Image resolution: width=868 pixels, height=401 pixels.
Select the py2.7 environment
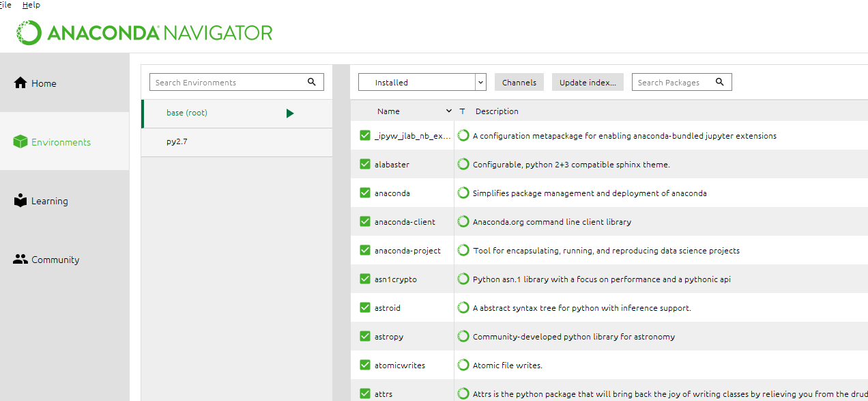click(237, 142)
